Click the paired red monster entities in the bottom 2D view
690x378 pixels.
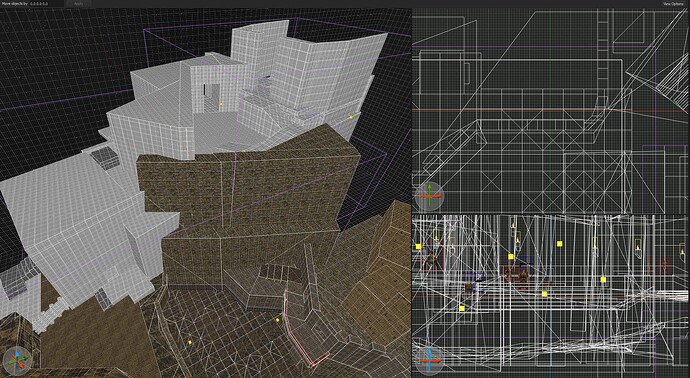coord(517,277)
